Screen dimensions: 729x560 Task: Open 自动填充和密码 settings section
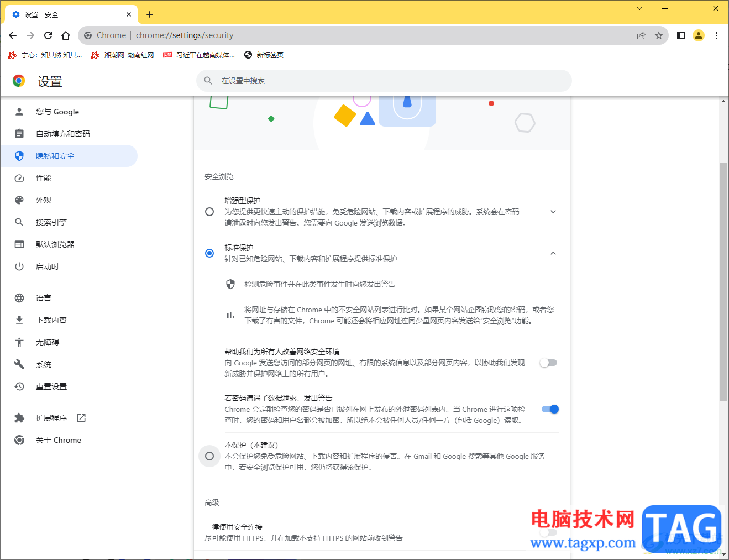point(70,134)
